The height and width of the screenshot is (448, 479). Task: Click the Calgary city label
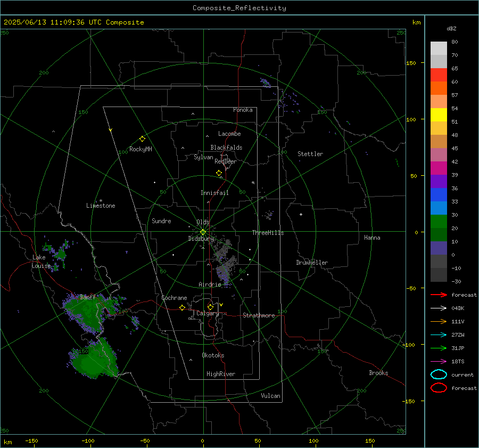208,313
